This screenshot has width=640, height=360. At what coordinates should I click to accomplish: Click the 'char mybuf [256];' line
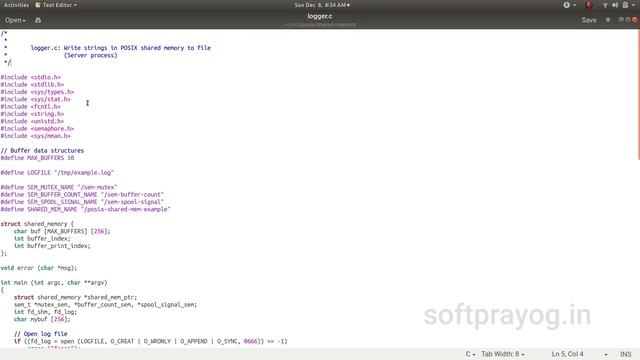pos(42,320)
